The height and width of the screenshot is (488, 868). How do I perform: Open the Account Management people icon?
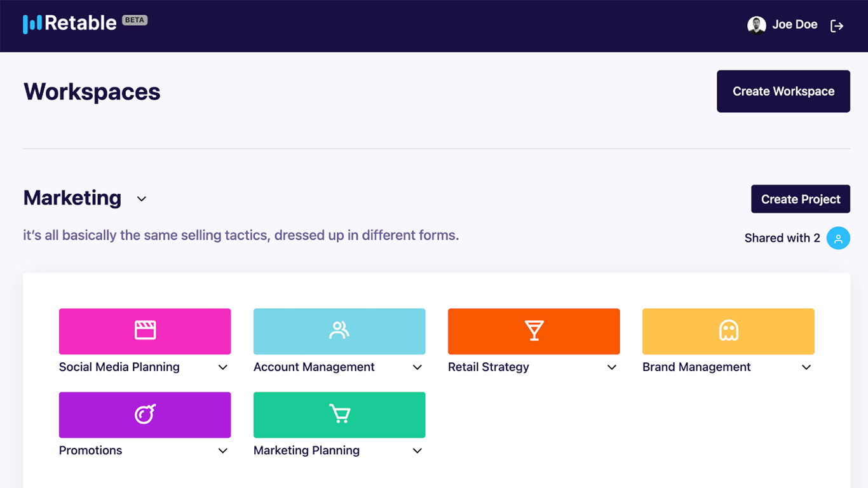point(339,330)
